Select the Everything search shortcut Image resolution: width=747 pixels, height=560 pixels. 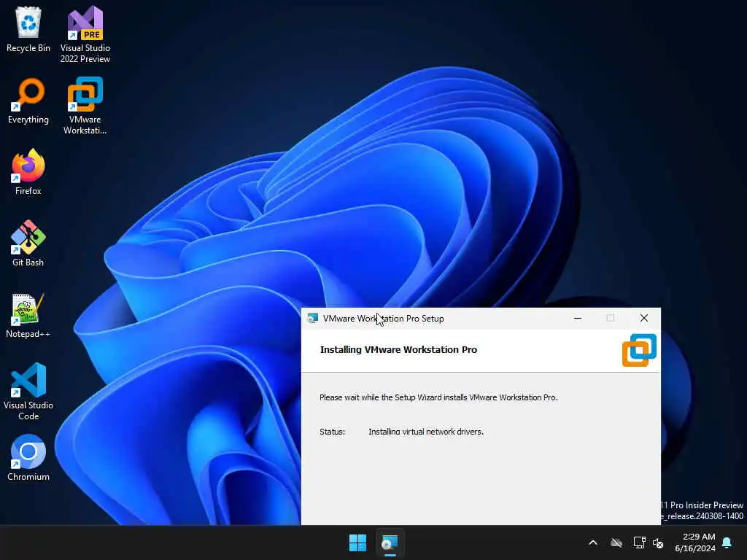click(x=28, y=101)
